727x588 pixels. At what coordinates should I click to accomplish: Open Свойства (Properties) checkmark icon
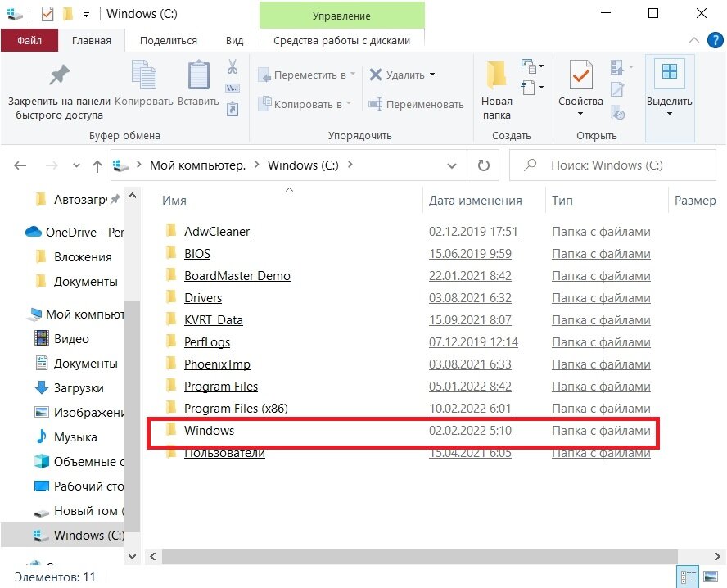coord(580,75)
